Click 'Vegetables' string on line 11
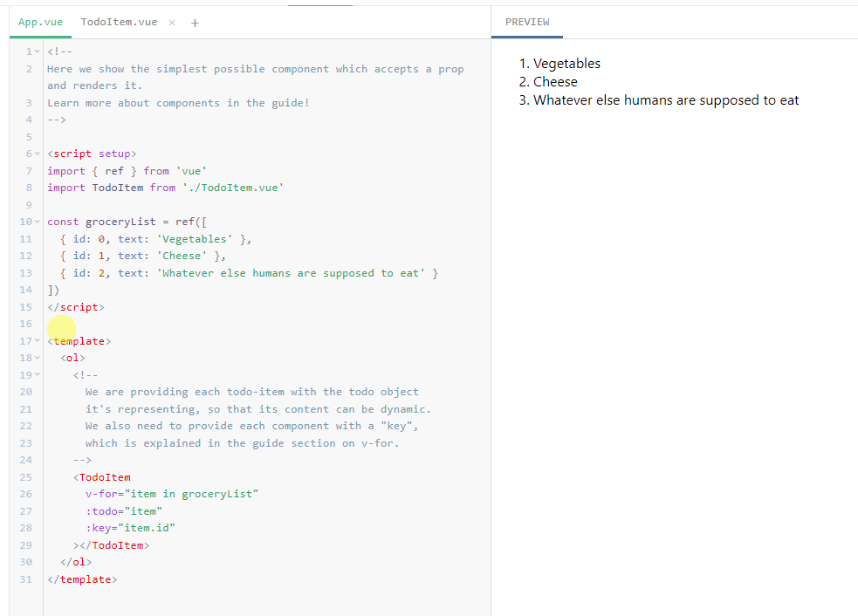The height and width of the screenshot is (616, 858). pos(195,239)
